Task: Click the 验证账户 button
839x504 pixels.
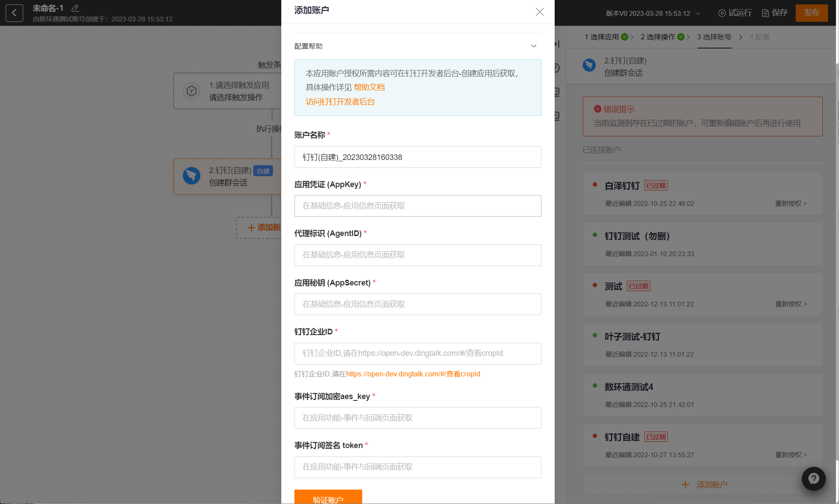Action: [328, 498]
